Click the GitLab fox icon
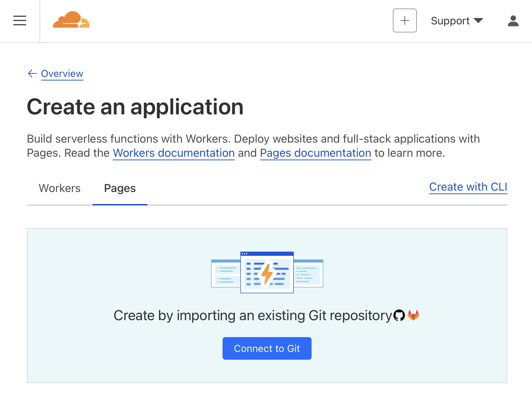532x401 pixels. pyautogui.click(x=413, y=315)
